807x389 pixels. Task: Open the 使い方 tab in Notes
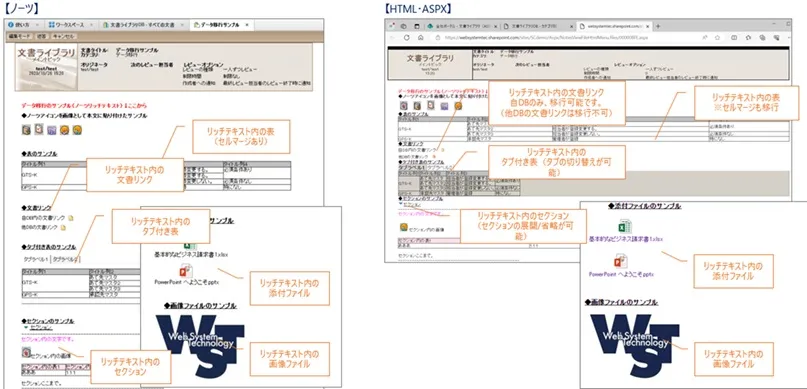pyautogui.click(x=24, y=25)
